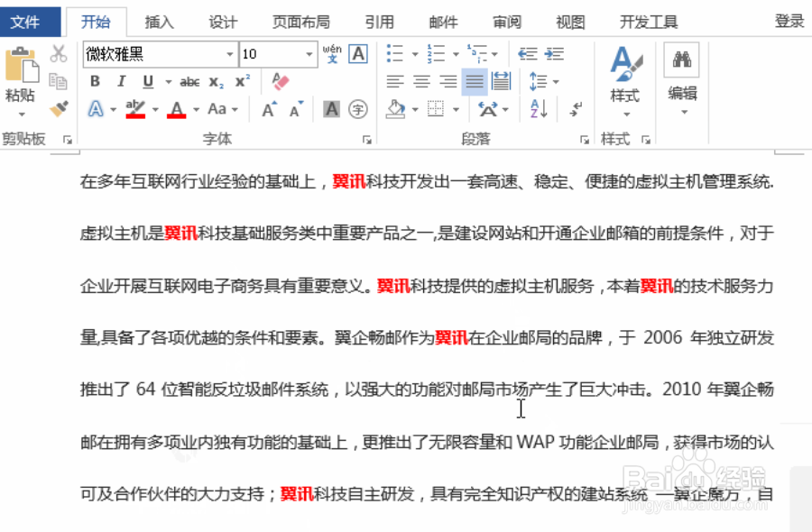This screenshot has width=812, height=532.
Task: Open the paragraph dialog launcher
Action: pyautogui.click(x=585, y=140)
